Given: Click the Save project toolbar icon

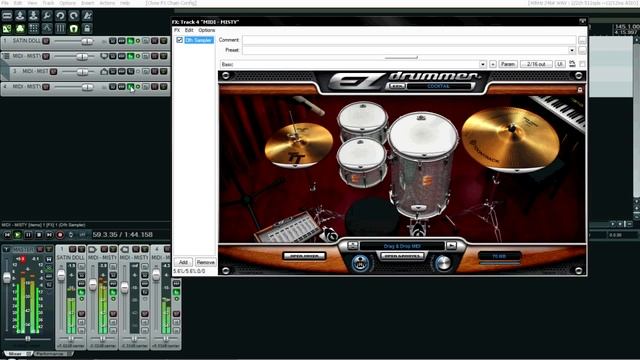Looking at the screenshot, I should [33, 16].
